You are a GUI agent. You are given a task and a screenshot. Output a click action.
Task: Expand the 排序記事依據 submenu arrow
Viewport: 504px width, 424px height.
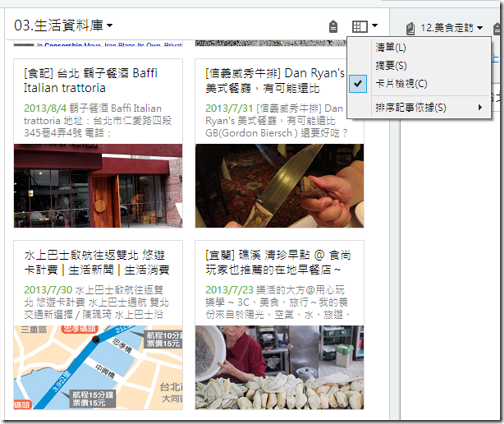pos(480,107)
